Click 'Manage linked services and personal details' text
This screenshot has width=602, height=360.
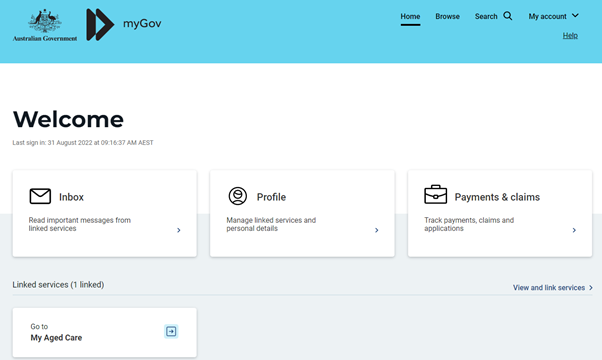[x=271, y=224]
